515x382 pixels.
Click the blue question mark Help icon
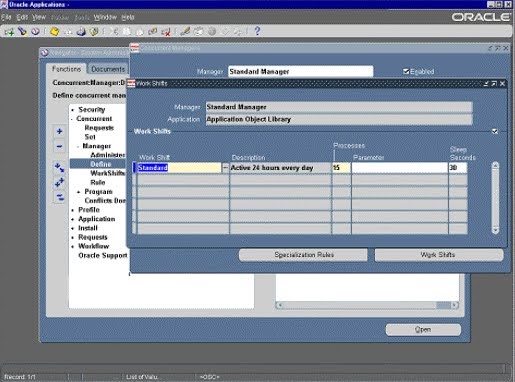(x=257, y=31)
